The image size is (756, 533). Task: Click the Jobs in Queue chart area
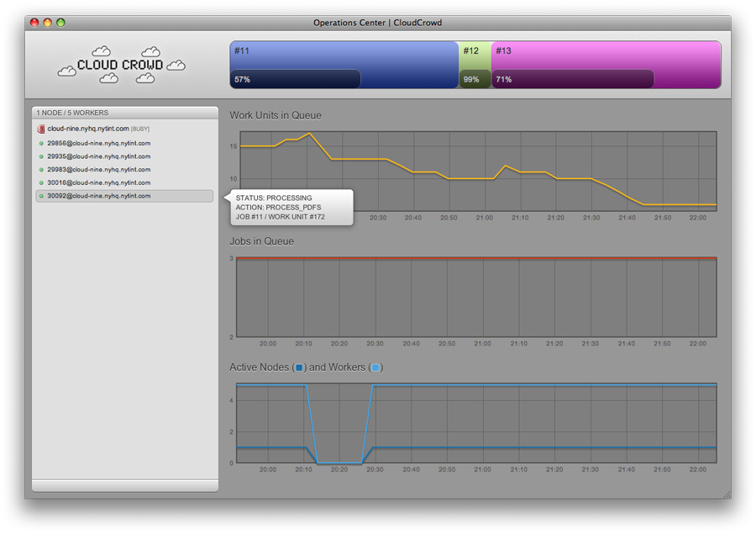point(476,297)
